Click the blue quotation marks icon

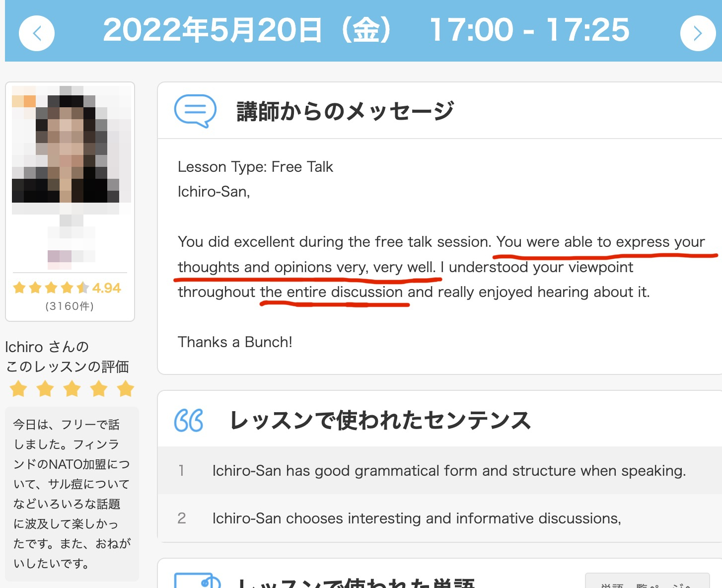tap(189, 420)
